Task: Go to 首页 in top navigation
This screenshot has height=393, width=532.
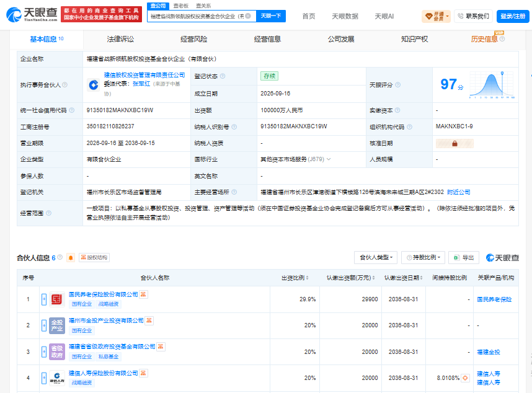Action: [x=309, y=16]
